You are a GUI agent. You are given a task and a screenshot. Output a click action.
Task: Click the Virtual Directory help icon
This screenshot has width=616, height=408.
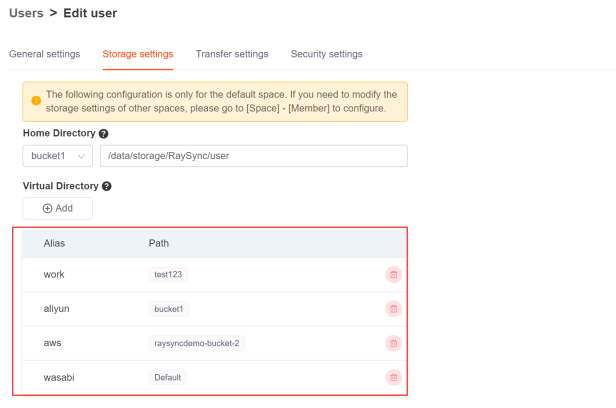point(106,186)
